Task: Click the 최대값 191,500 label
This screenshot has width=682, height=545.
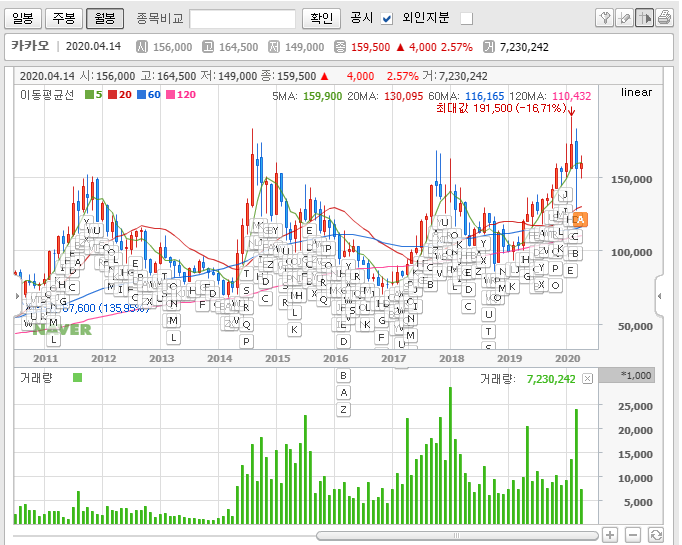Action: coord(501,108)
